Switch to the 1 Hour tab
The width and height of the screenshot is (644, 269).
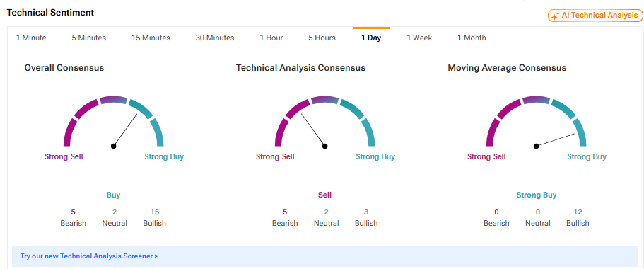click(271, 38)
